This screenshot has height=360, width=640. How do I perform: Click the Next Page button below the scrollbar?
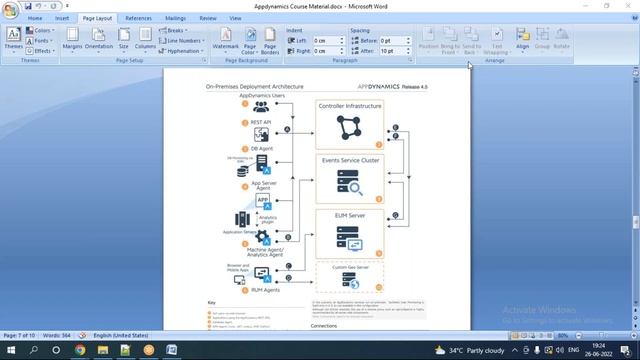point(636,325)
